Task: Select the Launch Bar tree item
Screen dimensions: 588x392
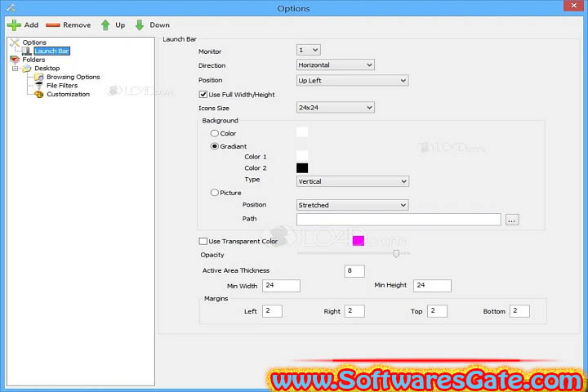Action: click(51, 51)
